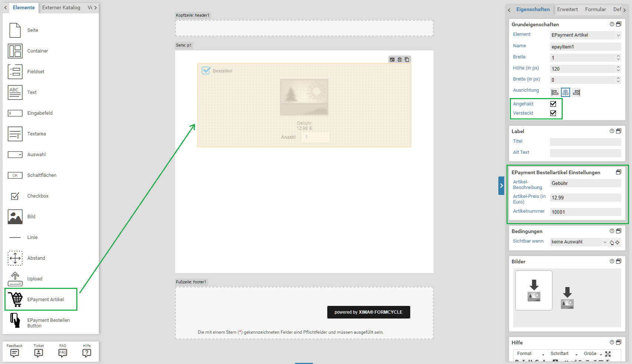Viewport: 632px width, 364px height.
Task: Collapse the right properties panel arrow
Action: (x=501, y=186)
